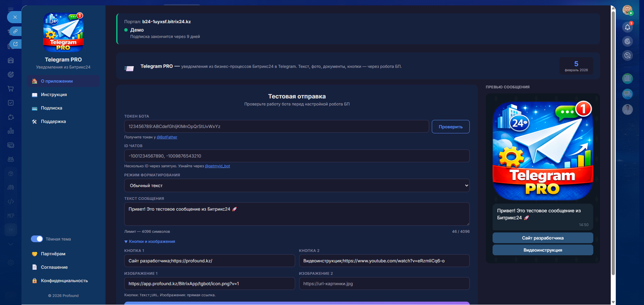Open the 'О приложении' menu item
This screenshot has height=305, width=644.
point(63,81)
